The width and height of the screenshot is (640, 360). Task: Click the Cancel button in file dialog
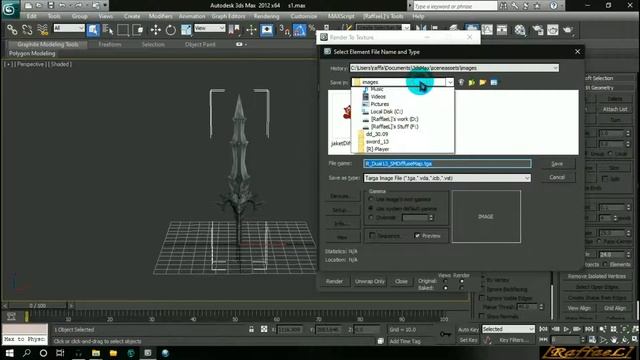point(557,177)
